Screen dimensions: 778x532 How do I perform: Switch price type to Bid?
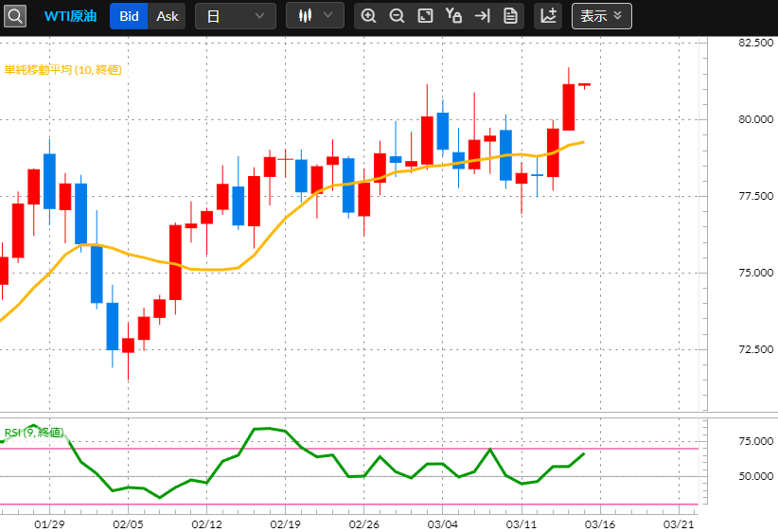point(129,16)
